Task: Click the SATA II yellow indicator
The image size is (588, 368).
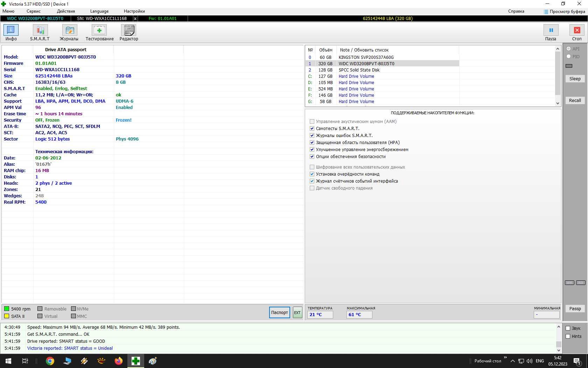Action: (7, 316)
